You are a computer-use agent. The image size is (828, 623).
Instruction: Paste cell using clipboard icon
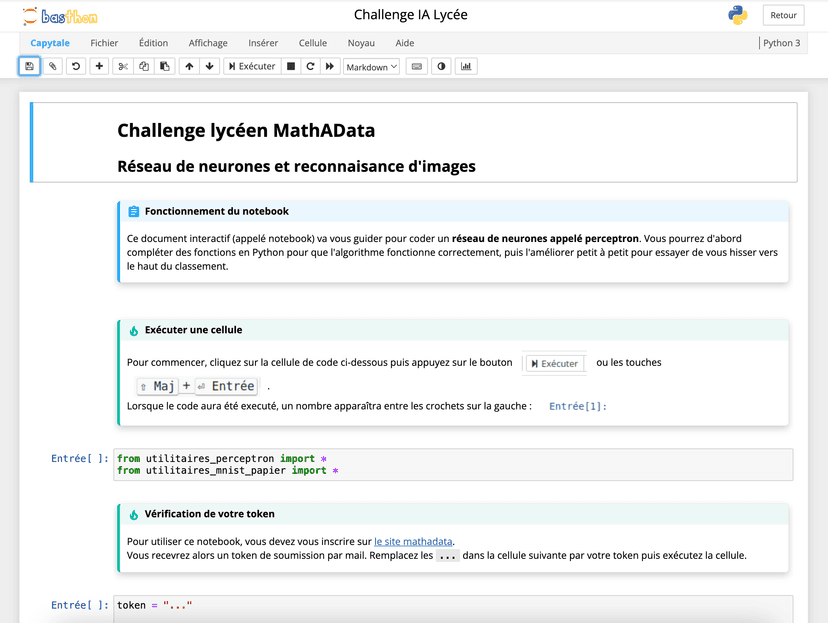pos(165,66)
